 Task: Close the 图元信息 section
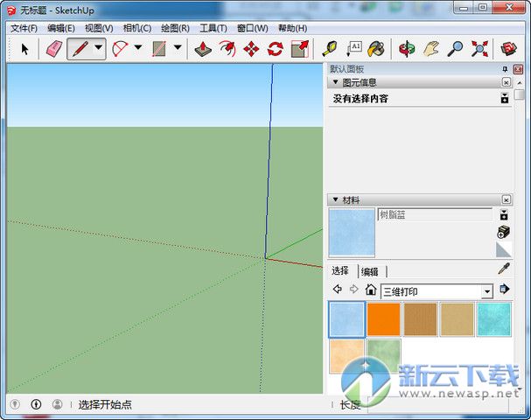(506, 82)
